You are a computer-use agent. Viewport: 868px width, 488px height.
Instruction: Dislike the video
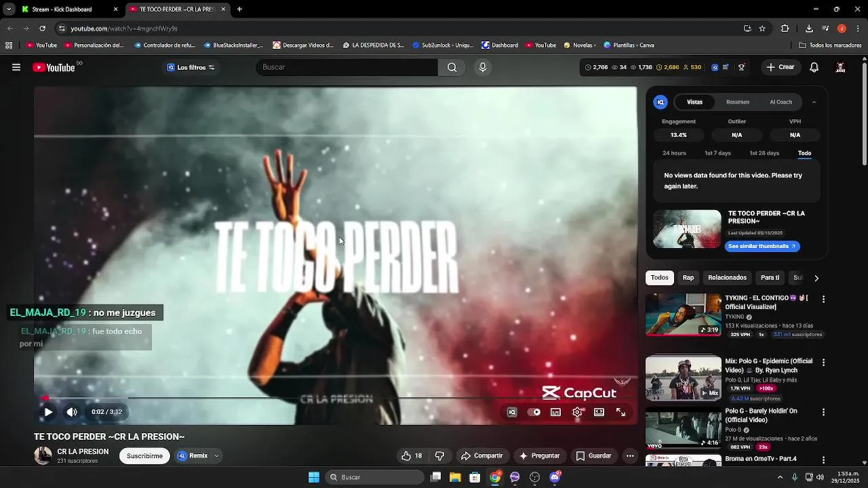[x=439, y=456]
